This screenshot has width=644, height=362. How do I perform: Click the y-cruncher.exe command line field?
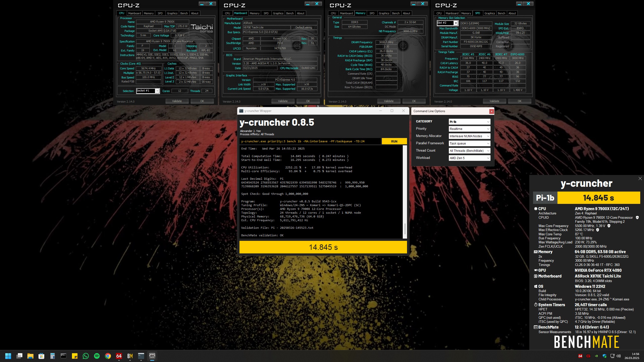click(x=310, y=141)
